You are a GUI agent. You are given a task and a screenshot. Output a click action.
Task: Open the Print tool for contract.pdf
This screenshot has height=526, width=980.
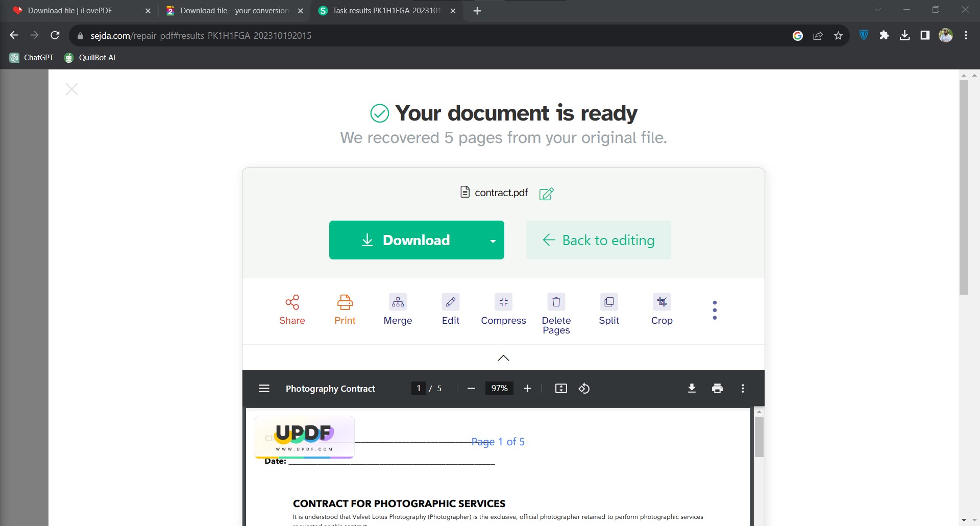coord(345,309)
